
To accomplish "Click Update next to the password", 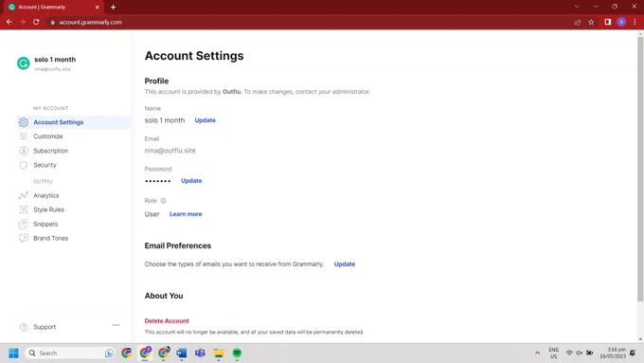I will 191,180.
